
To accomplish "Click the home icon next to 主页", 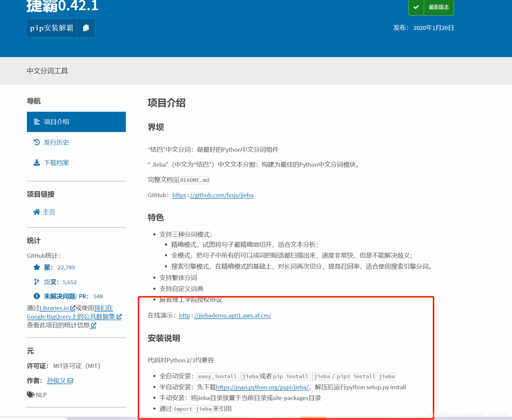I will 37,212.
